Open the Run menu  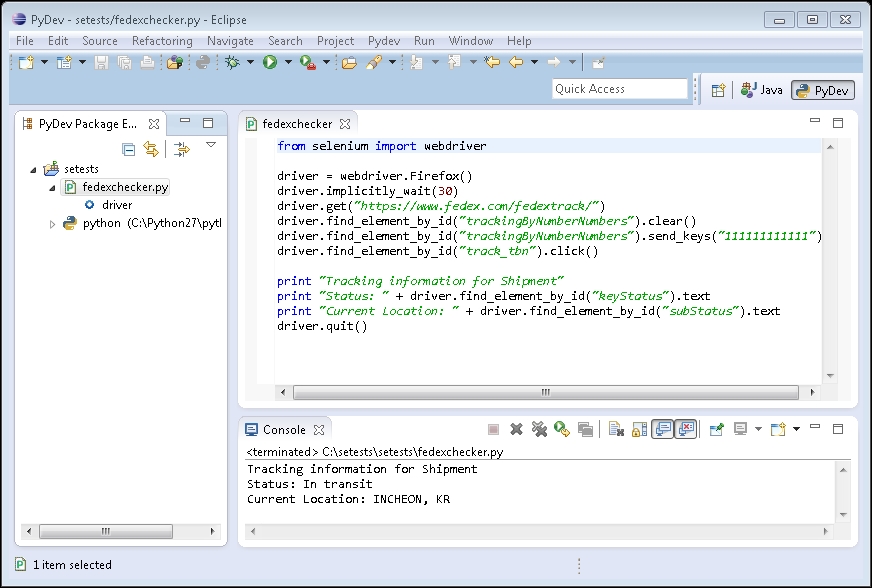[x=424, y=41]
